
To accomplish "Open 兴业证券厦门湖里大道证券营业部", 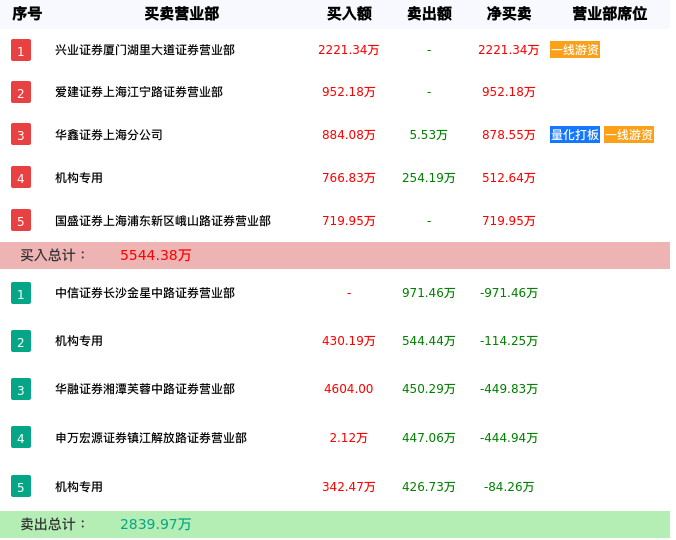I will 145,50.
